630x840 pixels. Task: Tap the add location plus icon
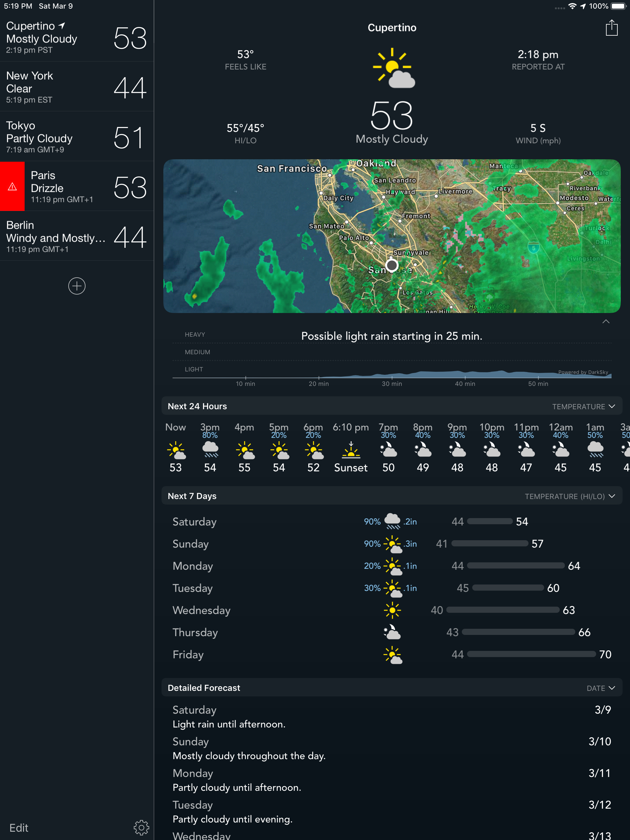click(77, 286)
